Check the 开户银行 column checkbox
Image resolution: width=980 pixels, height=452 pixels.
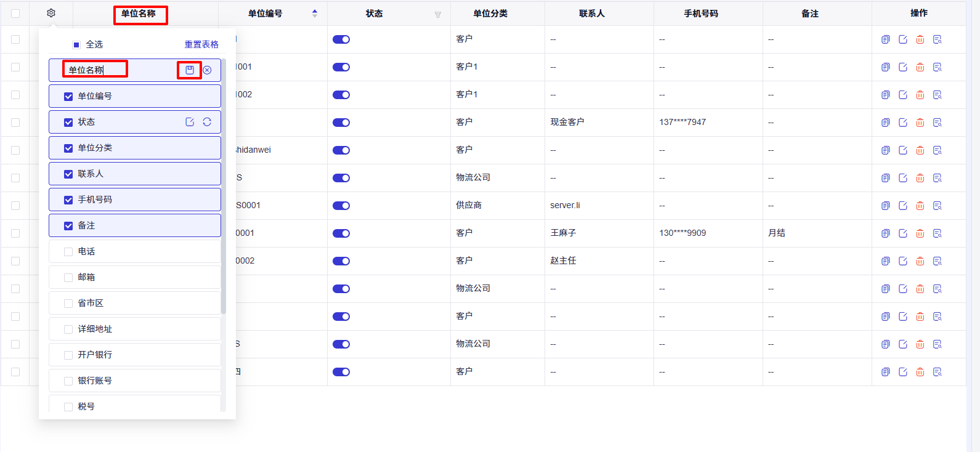point(68,355)
